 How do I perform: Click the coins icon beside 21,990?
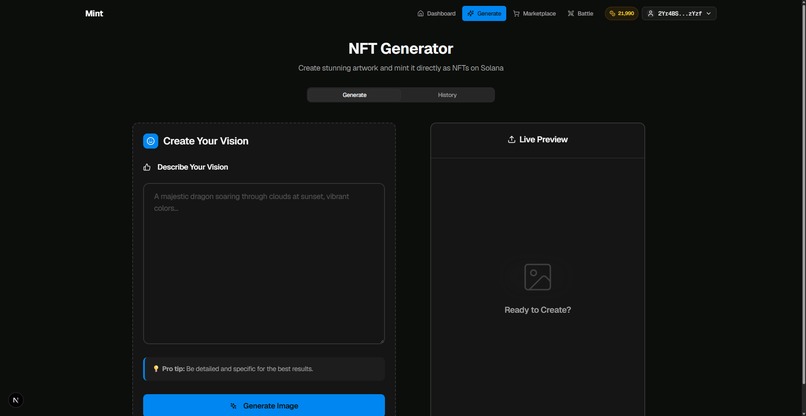click(x=612, y=13)
